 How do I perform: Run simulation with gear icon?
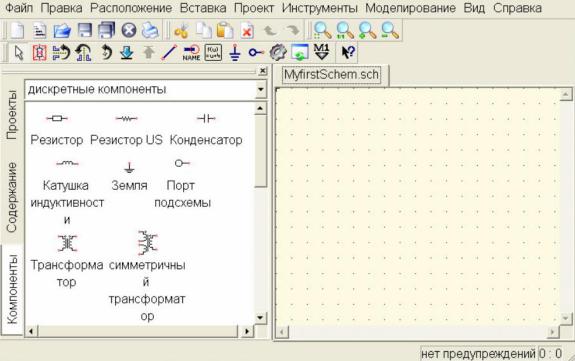point(278,53)
